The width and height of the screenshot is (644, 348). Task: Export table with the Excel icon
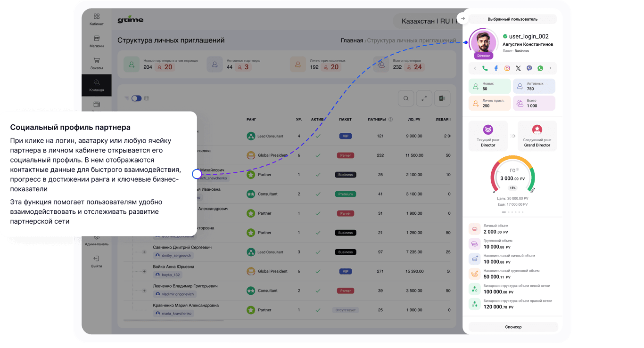(442, 98)
